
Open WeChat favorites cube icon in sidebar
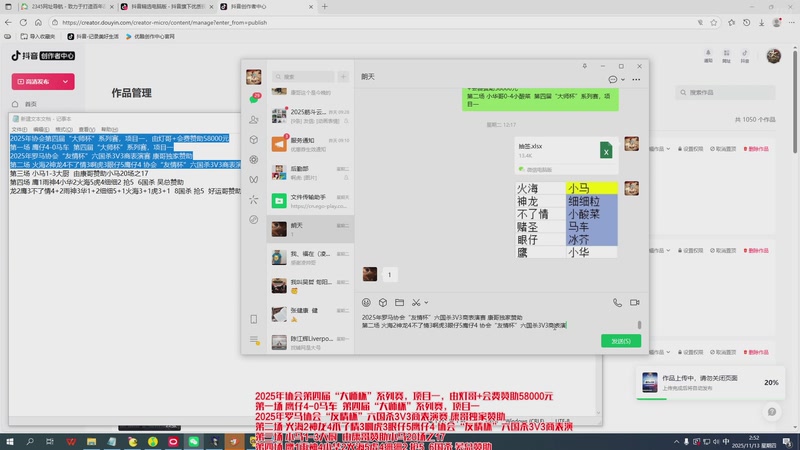tap(254, 139)
